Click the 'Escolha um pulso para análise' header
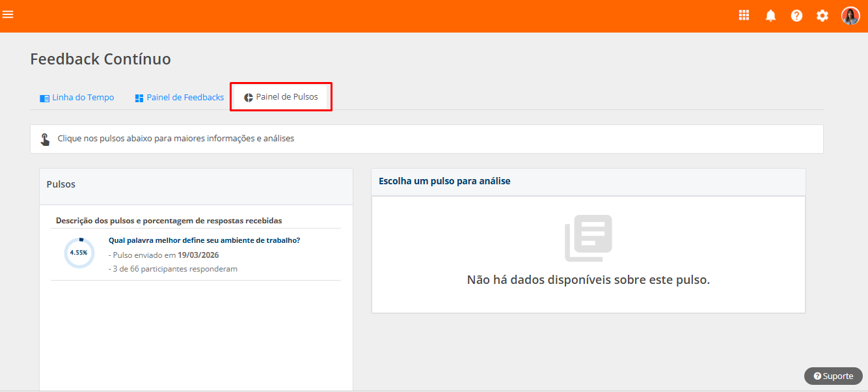 click(588, 182)
